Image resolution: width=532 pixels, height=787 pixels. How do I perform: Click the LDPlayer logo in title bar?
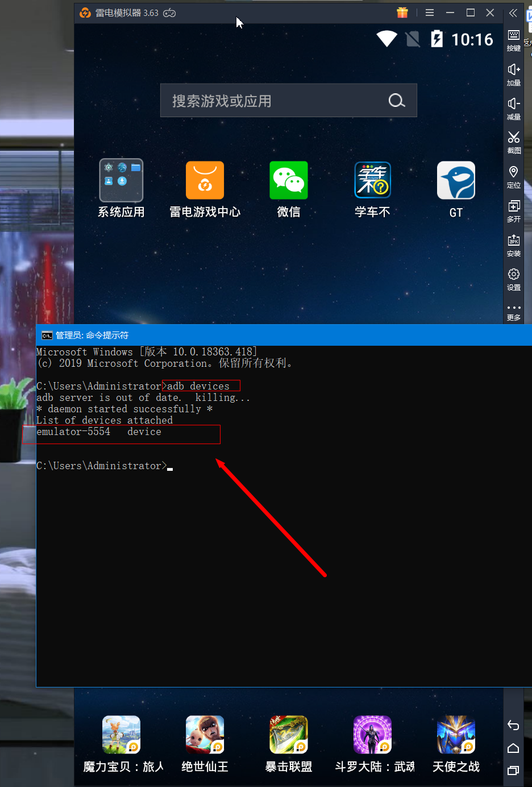pyautogui.click(x=85, y=13)
